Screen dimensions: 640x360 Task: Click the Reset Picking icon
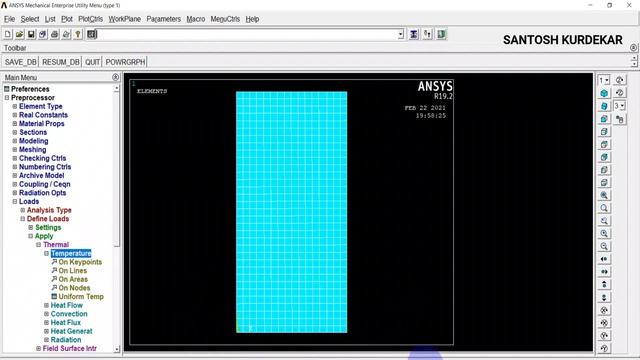pos(427,35)
